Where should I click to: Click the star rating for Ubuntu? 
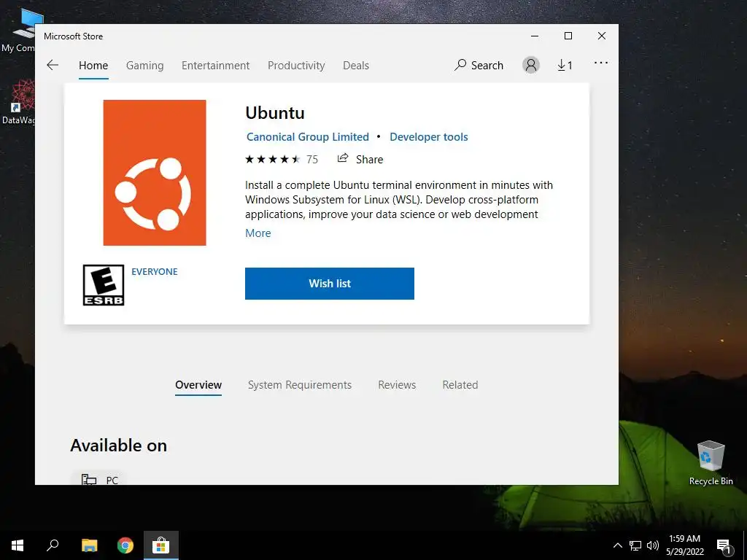tap(273, 159)
